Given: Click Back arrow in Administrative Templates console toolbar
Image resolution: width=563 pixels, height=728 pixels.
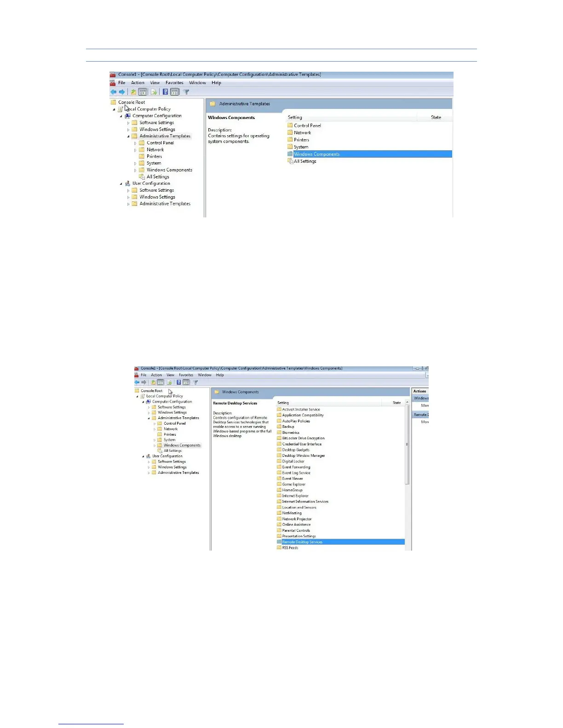Looking at the screenshot, I should click(x=113, y=92).
